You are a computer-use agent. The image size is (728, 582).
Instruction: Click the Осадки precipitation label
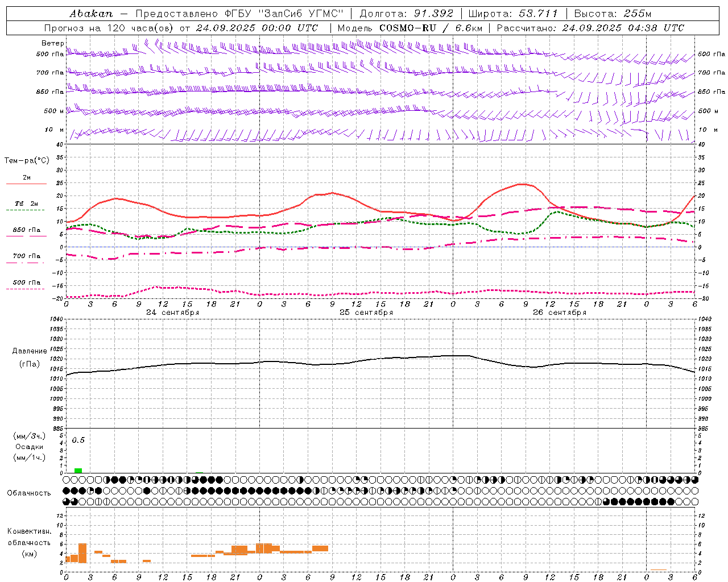tap(29, 447)
